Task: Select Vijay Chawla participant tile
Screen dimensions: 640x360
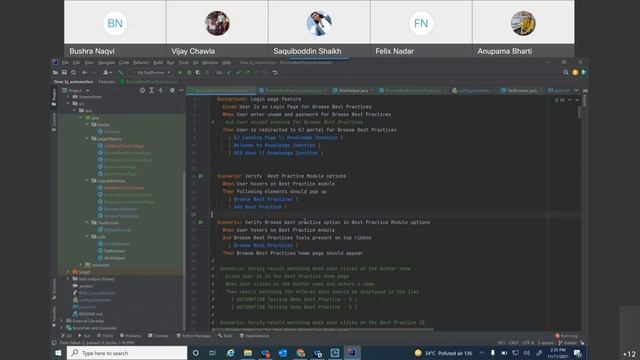Action: coord(217,28)
